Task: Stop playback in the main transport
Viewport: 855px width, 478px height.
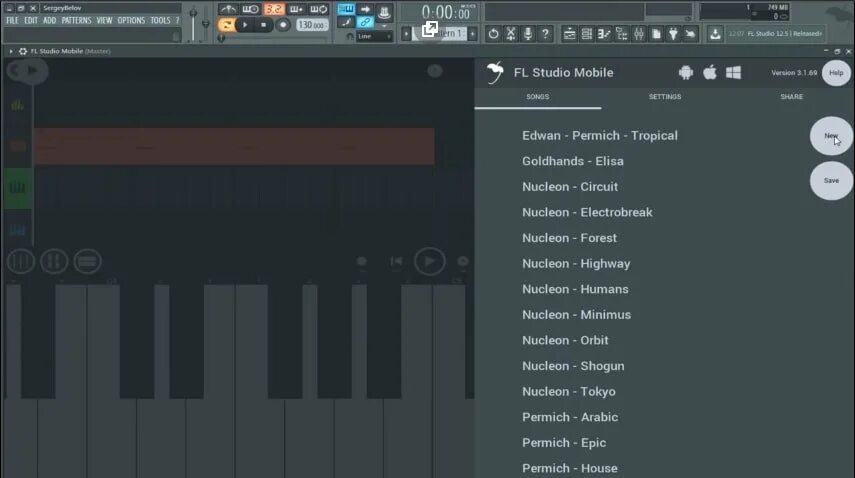Action: point(263,25)
